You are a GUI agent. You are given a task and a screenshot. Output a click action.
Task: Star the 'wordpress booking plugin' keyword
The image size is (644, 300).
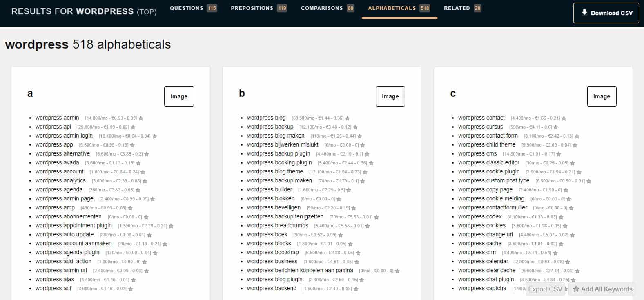coord(371,163)
